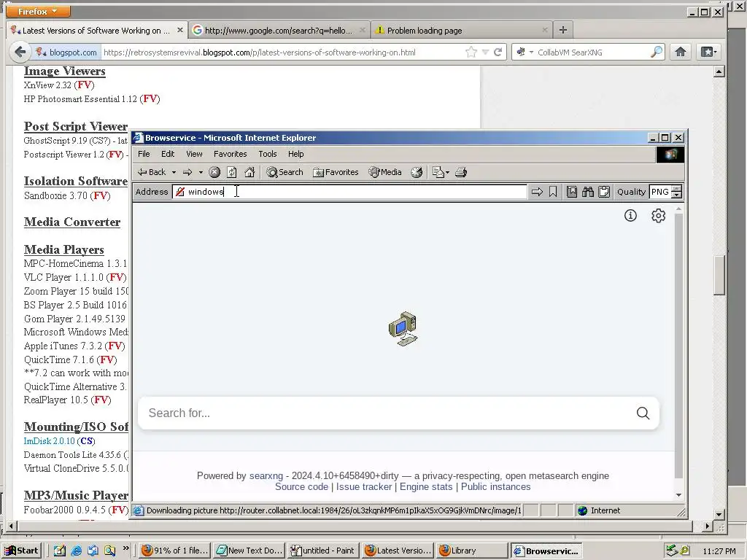Image resolution: width=747 pixels, height=560 pixels.
Task: Open Firefox bookmarks menu button
Action: click(708, 52)
